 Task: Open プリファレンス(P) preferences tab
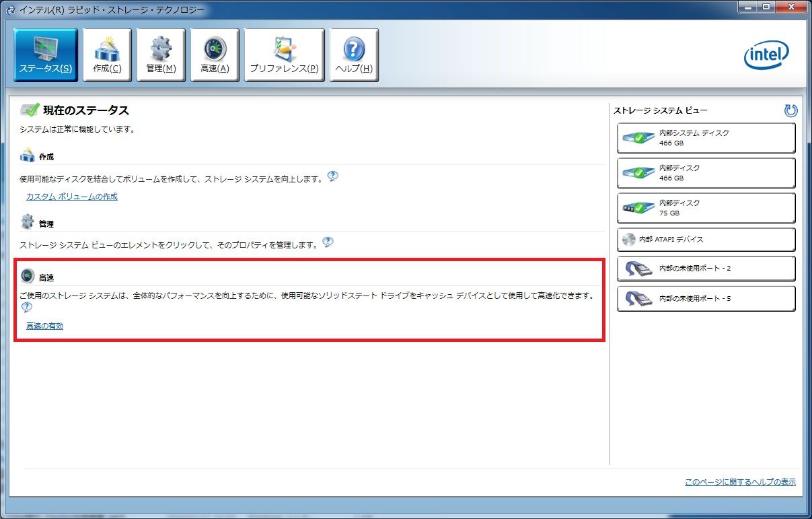284,55
